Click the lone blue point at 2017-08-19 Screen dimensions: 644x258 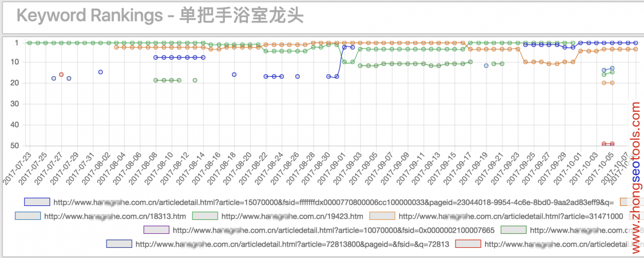pyautogui.click(x=234, y=75)
